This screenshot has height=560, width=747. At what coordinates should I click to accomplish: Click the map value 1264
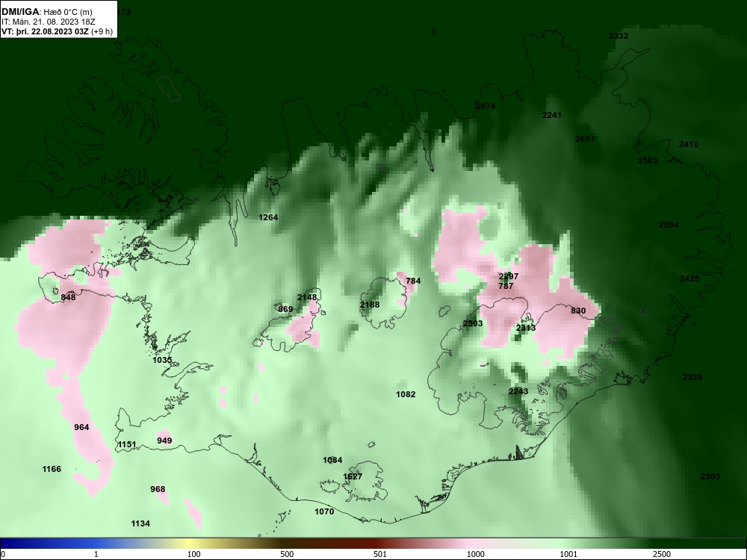click(x=268, y=217)
